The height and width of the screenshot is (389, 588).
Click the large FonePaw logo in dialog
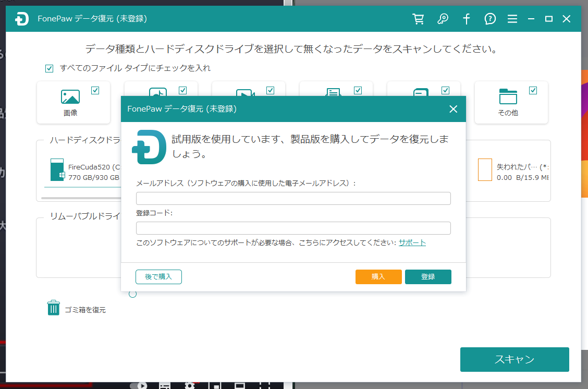[x=149, y=147]
